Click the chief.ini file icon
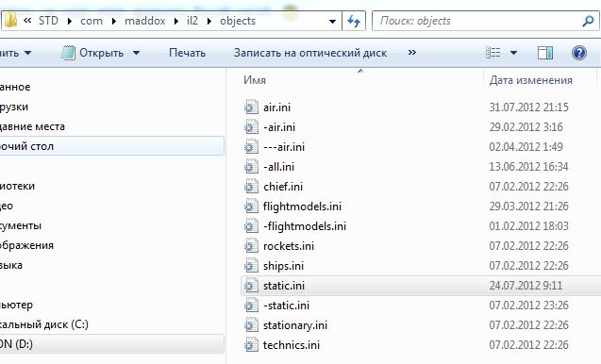Image resolution: width=601 pixels, height=364 pixels. (x=251, y=187)
